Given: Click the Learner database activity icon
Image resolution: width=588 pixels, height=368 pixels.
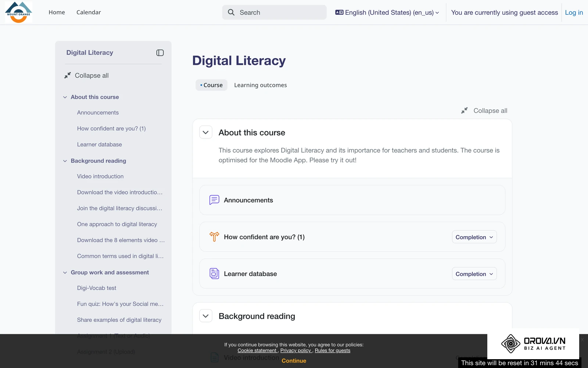Looking at the screenshot, I should [214, 273].
